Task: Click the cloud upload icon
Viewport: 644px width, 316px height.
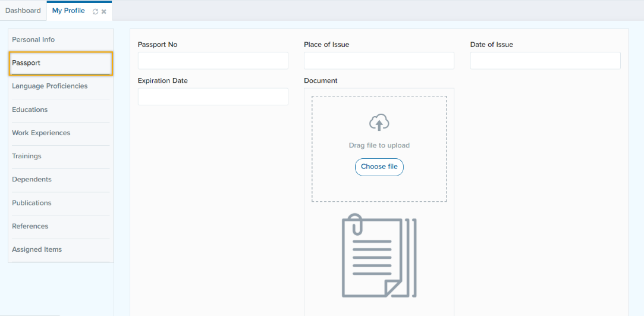Action: pyautogui.click(x=379, y=123)
